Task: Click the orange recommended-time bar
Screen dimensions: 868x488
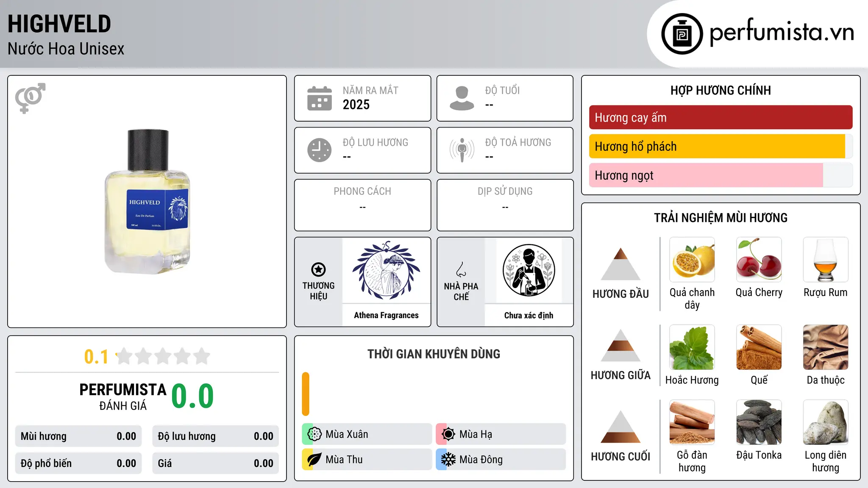Action: pos(306,394)
